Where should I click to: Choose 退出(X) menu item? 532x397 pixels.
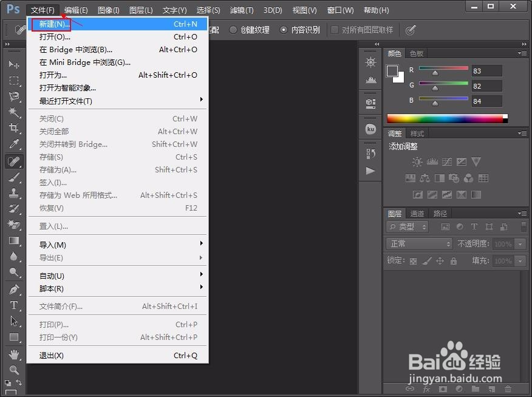coord(117,355)
